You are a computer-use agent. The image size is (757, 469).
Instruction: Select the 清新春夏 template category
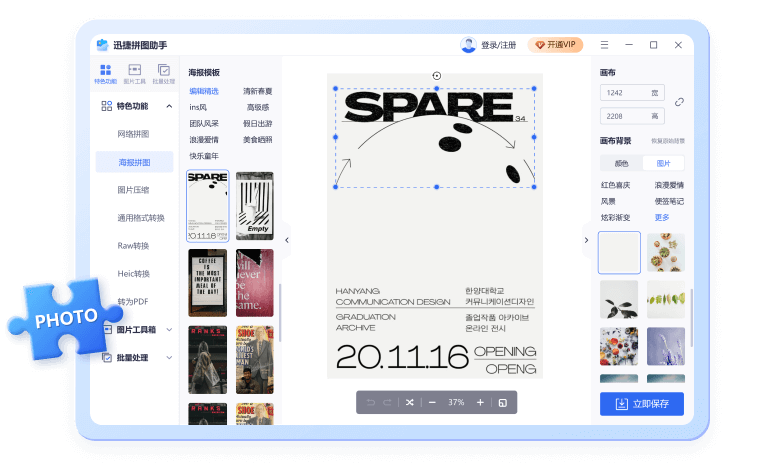(x=258, y=91)
